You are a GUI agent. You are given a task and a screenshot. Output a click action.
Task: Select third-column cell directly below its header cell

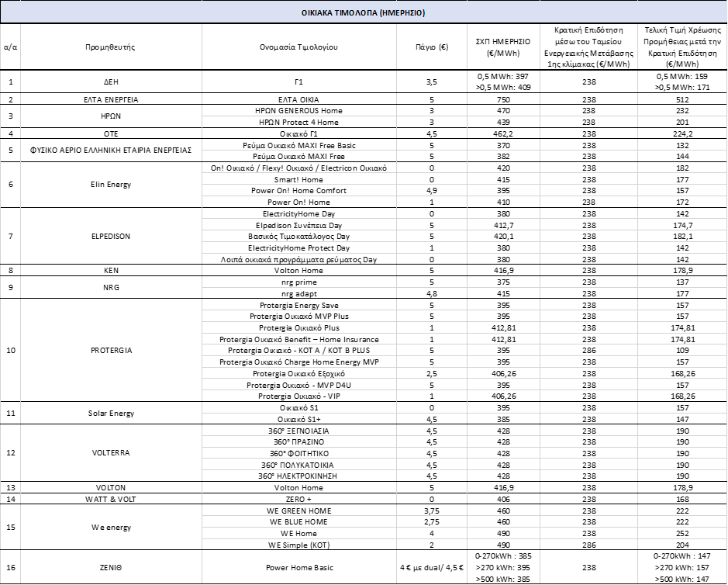[299, 93]
